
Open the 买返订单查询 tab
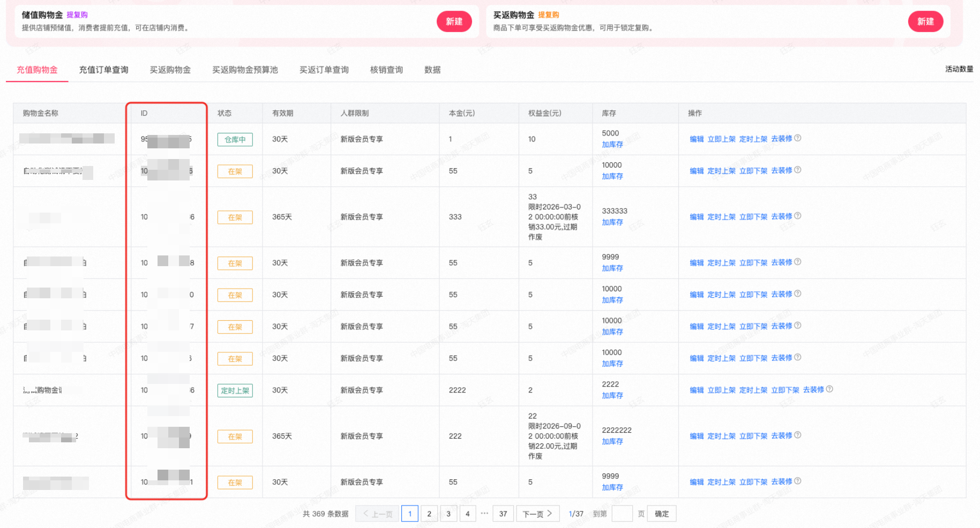[324, 70]
